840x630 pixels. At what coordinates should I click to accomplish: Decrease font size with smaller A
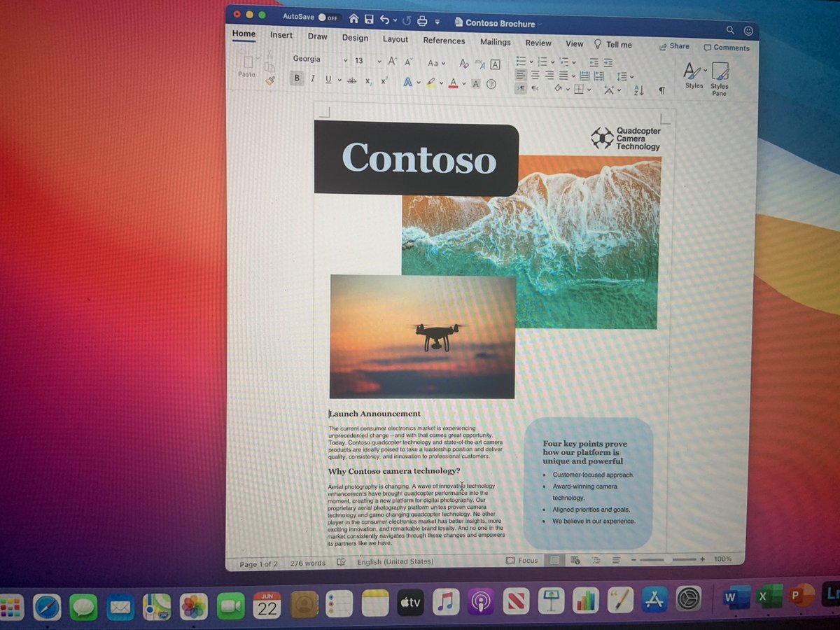coord(408,62)
